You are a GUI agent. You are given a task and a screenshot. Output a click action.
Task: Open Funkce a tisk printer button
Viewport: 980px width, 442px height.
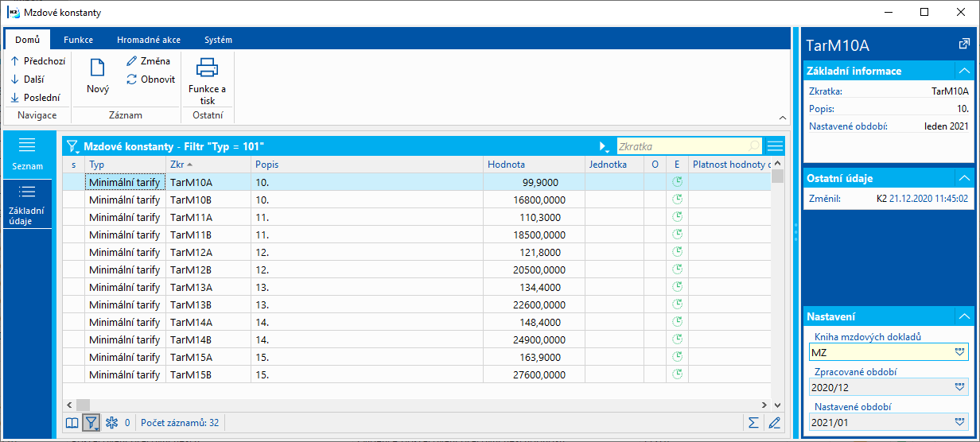(x=207, y=80)
